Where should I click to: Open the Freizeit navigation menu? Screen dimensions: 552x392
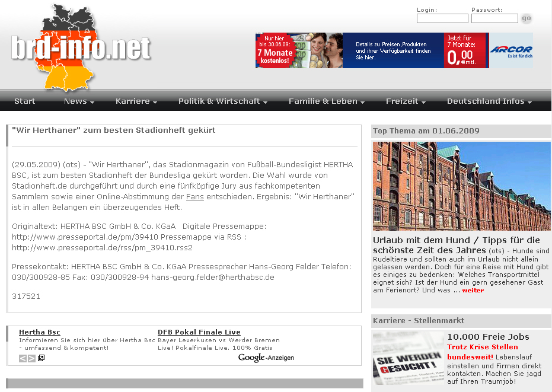click(405, 101)
